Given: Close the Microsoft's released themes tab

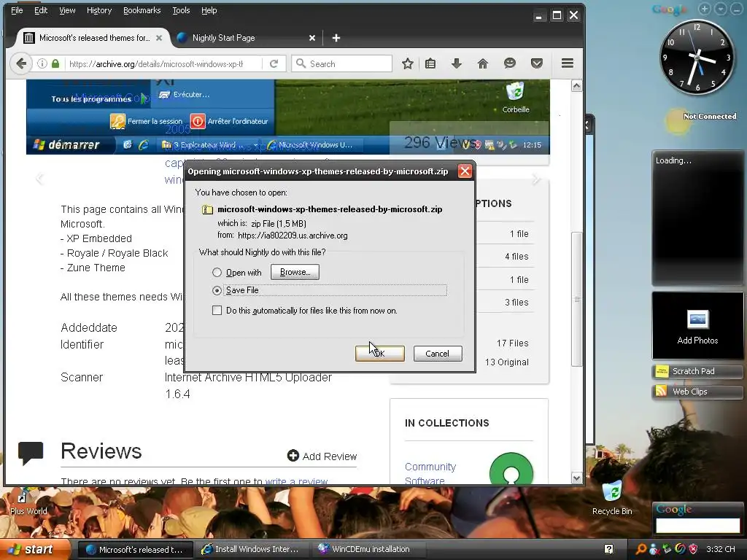Looking at the screenshot, I should pyautogui.click(x=159, y=38).
